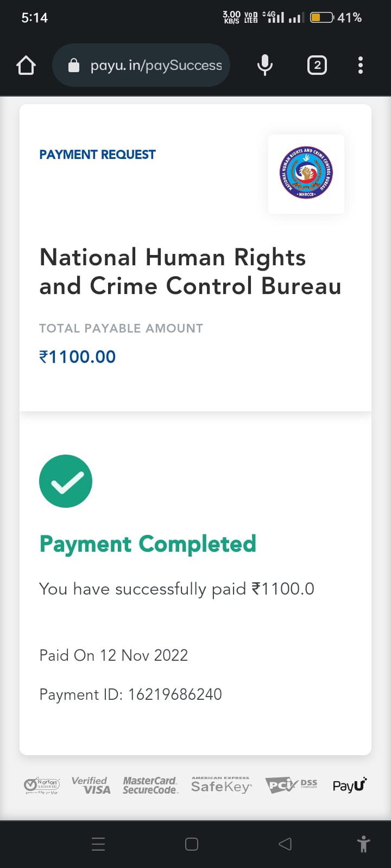Screen dimensions: 391x868
Task: Tap the Norton Secured badge
Action: click(42, 786)
